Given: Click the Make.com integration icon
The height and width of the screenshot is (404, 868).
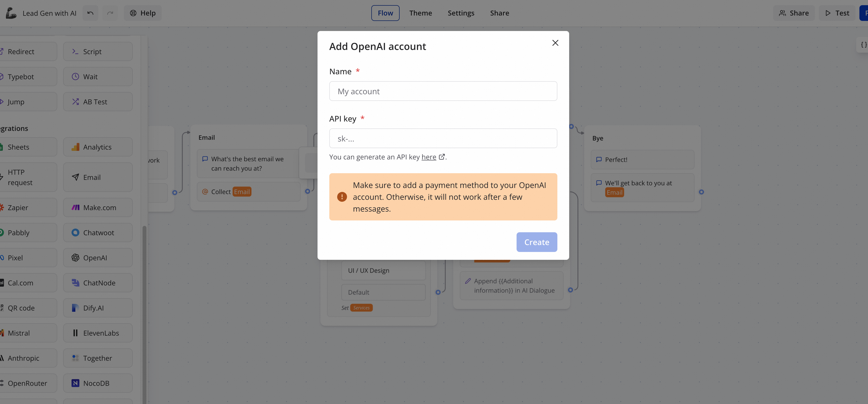Looking at the screenshot, I should (x=75, y=207).
